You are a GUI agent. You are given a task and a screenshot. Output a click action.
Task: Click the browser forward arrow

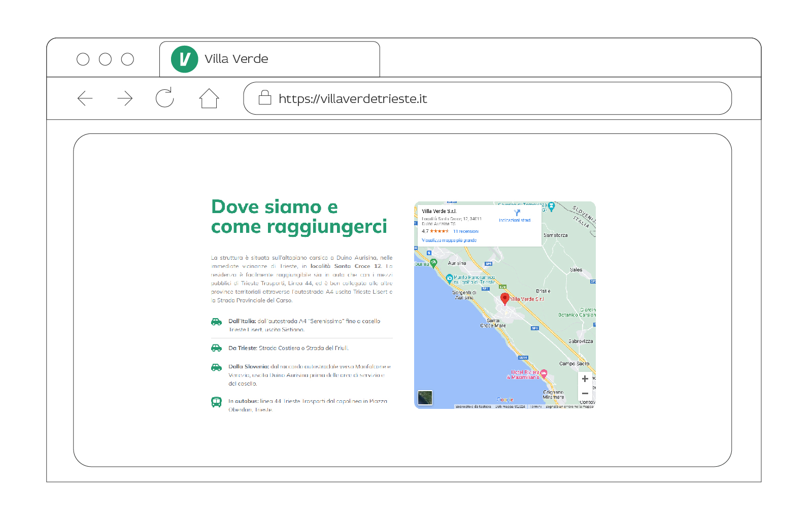tap(125, 98)
